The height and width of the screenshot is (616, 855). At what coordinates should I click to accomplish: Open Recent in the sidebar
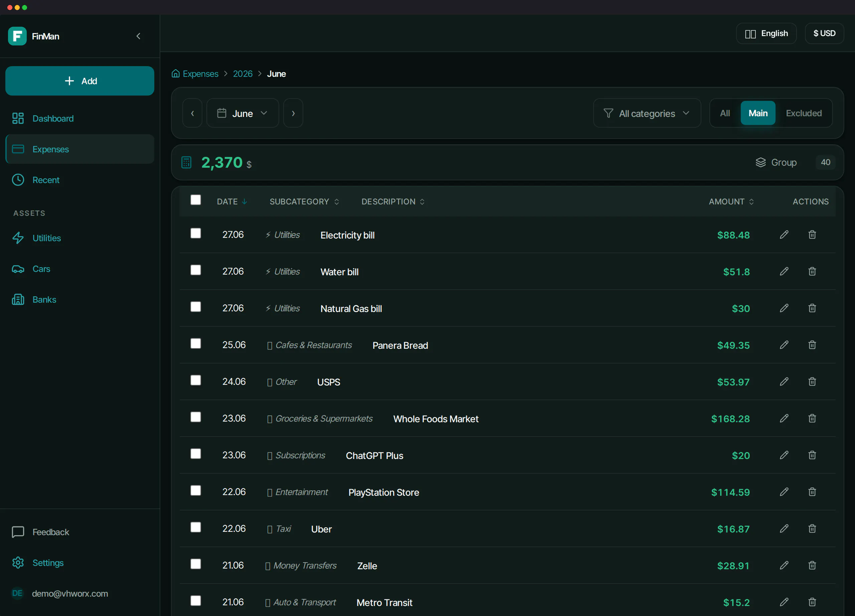coord(80,180)
